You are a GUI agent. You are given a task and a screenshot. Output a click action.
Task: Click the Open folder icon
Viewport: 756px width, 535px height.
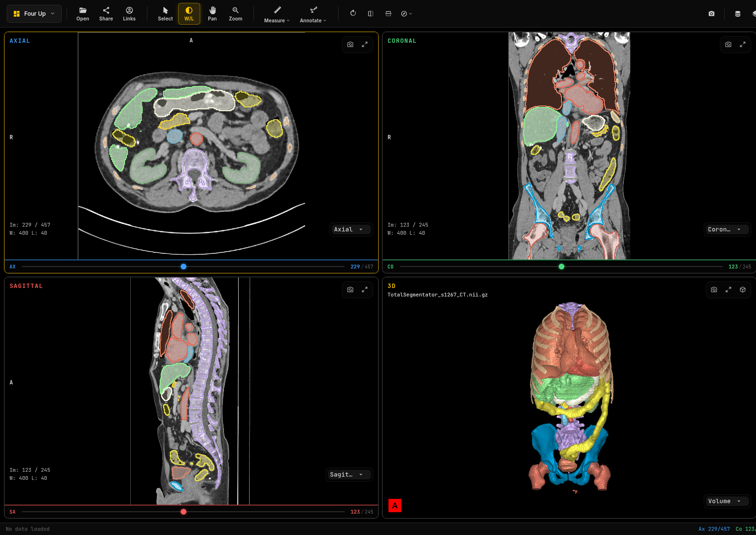tap(83, 14)
